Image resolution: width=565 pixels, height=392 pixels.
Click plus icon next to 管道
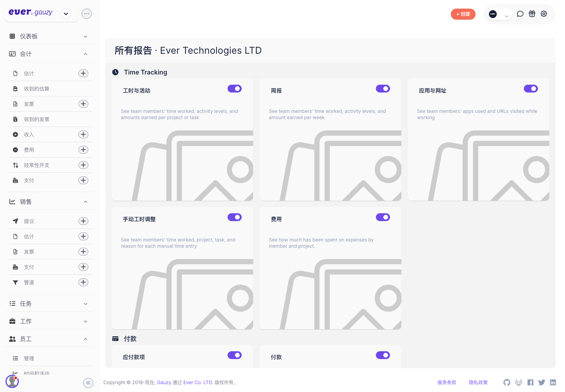tap(83, 282)
